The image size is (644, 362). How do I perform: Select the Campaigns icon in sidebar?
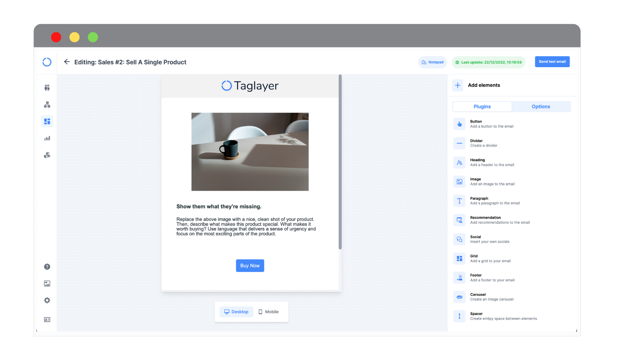47,121
